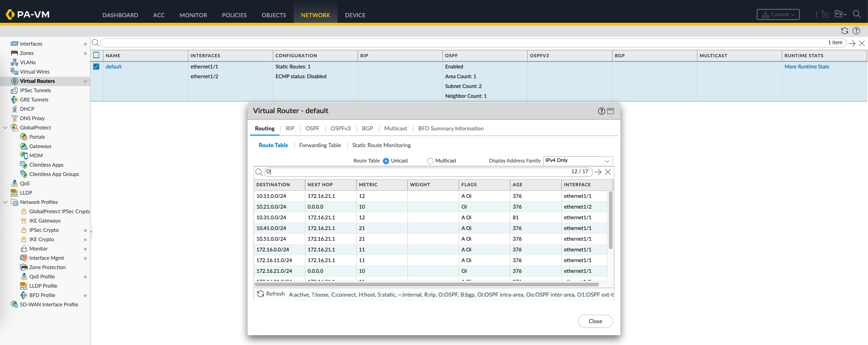
Task: Click the DNS Proxy sidebar icon
Action: pos(14,118)
